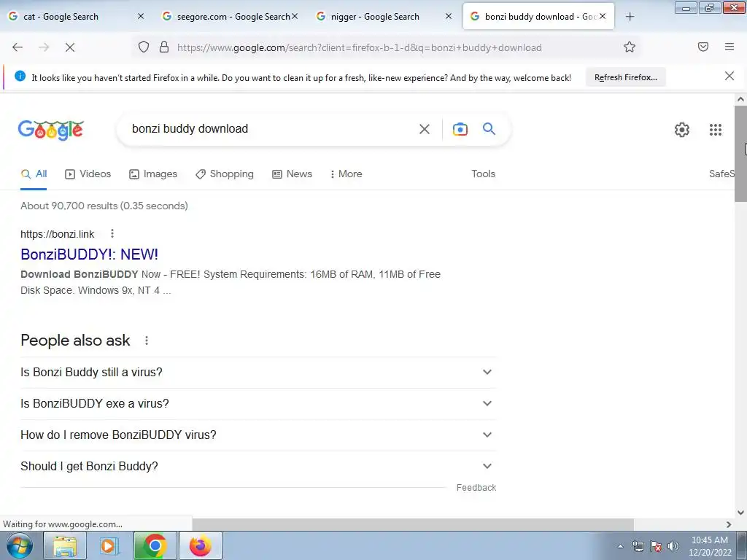Select the Firefox taskbar button

click(x=200, y=545)
